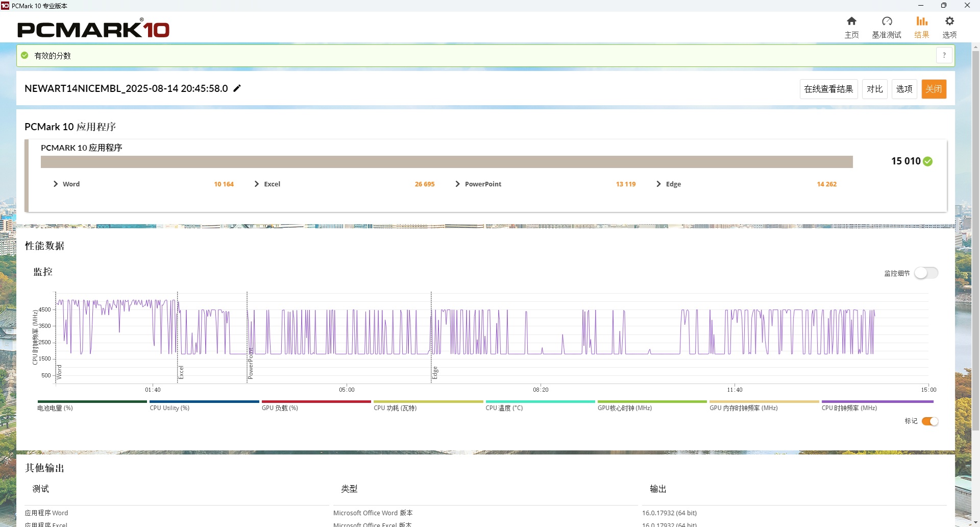Click the help question mark button
Image resolution: width=980 pixels, height=527 pixels.
coord(944,55)
